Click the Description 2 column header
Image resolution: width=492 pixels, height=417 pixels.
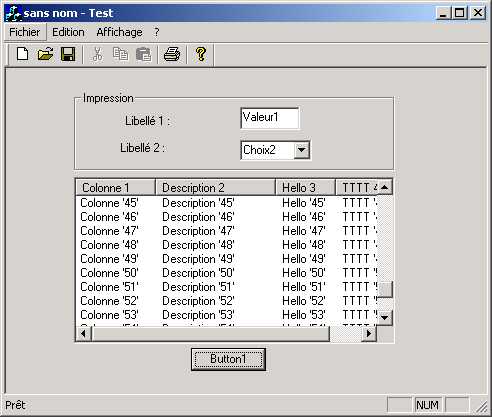pos(215,187)
